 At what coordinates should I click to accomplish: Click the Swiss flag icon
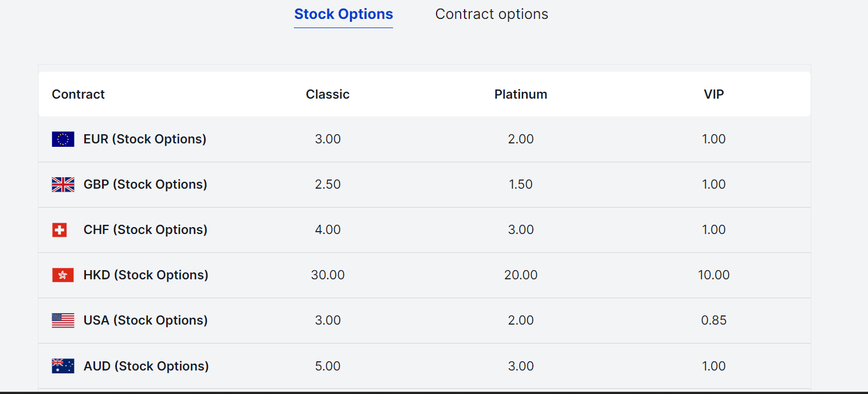coord(59,230)
